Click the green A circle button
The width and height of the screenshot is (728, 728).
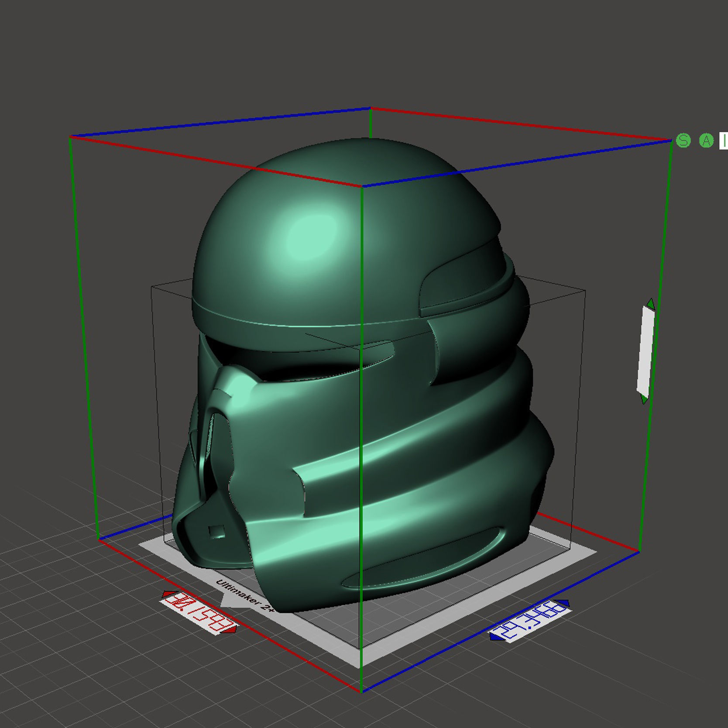coord(706,141)
